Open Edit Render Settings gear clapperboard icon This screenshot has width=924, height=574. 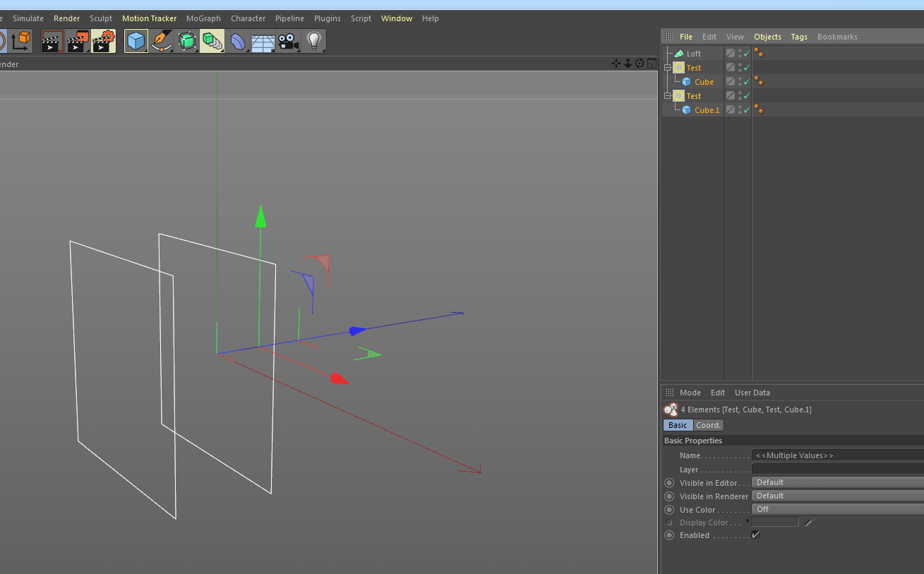[x=103, y=41]
